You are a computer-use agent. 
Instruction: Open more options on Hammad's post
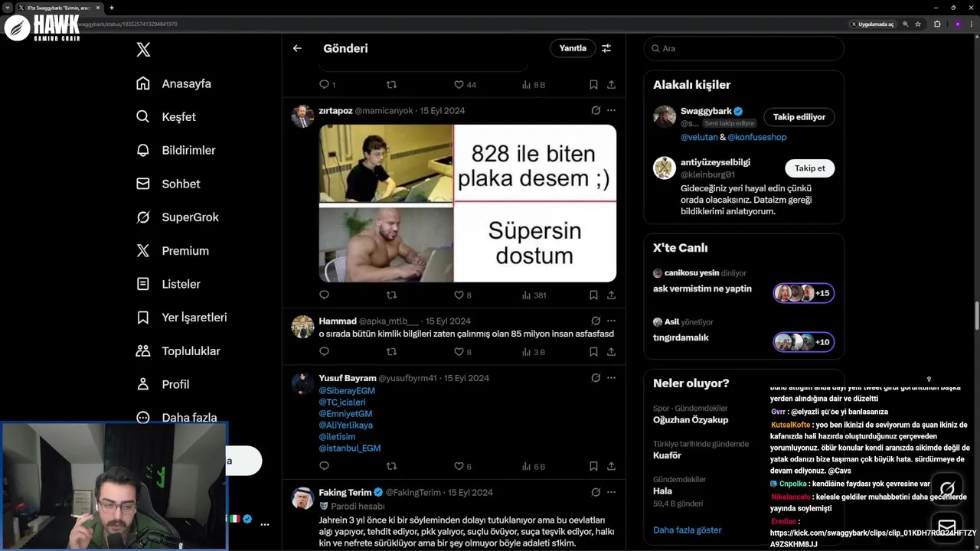click(611, 321)
